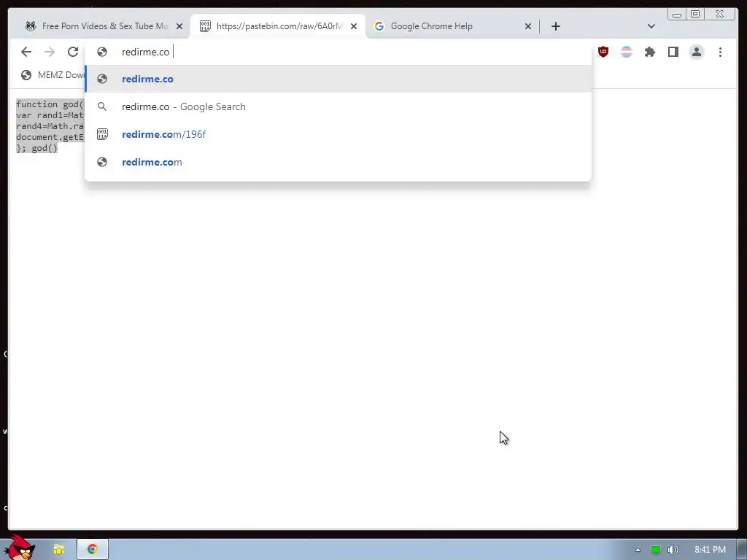
Task: Click the forward navigation arrow
Action: point(50,52)
